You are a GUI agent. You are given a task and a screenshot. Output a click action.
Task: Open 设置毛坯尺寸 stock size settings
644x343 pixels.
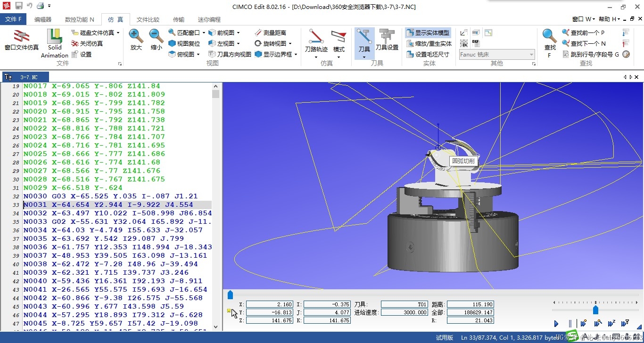tap(428, 54)
